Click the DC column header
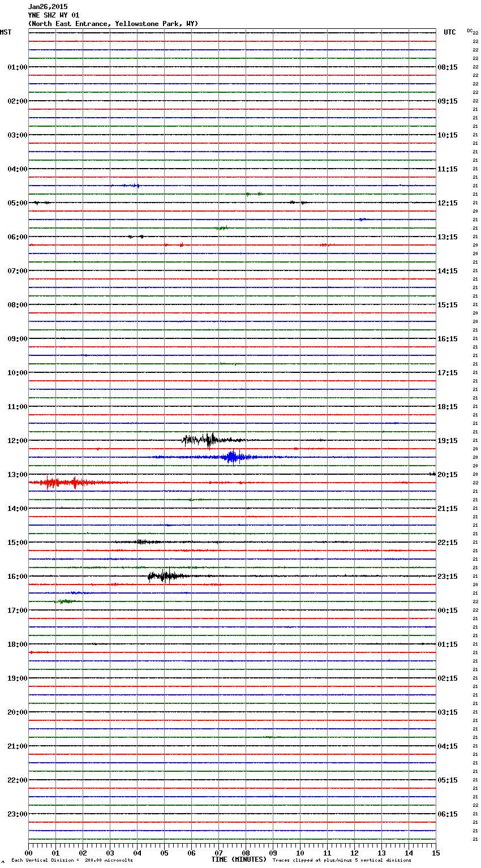Image resolution: width=481 pixels, height=868 pixels. (470, 31)
